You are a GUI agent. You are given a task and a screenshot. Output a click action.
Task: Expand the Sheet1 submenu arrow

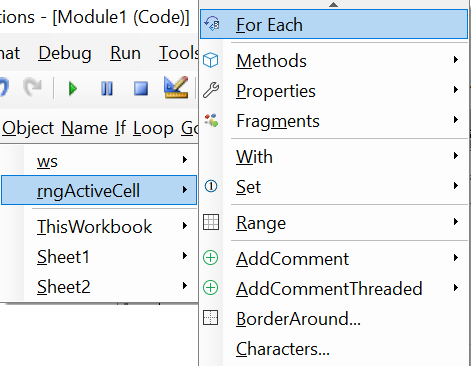pos(185,256)
